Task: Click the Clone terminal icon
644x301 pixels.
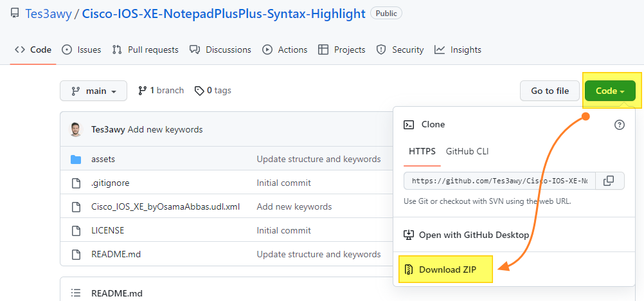Action: tap(409, 125)
